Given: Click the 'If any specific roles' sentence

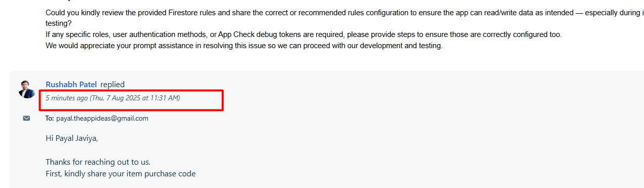Looking at the screenshot, I should pyautogui.click(x=304, y=35).
